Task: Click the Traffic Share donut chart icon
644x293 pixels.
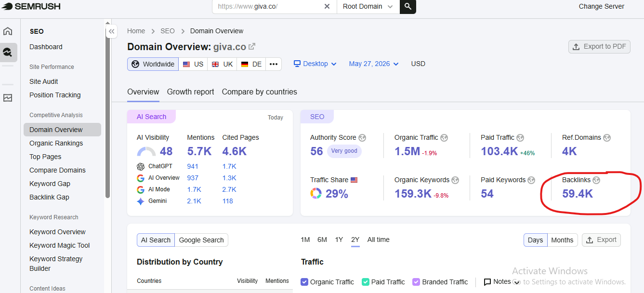Action: click(316, 194)
